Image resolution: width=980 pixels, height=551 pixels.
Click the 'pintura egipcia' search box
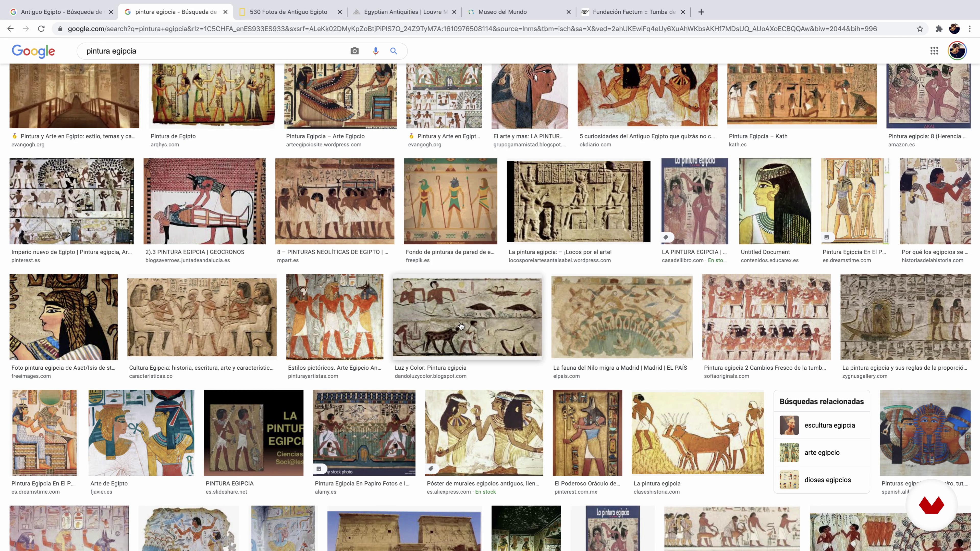(x=213, y=51)
